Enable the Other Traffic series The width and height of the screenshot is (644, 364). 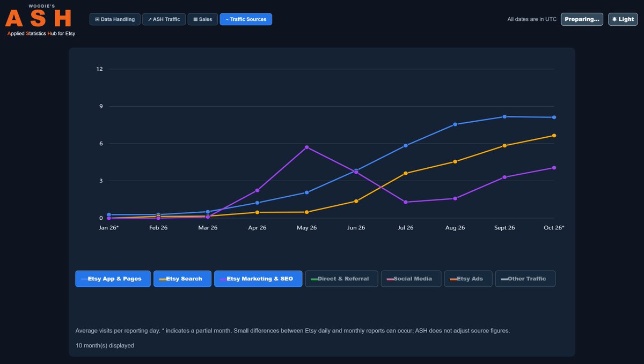click(x=525, y=279)
